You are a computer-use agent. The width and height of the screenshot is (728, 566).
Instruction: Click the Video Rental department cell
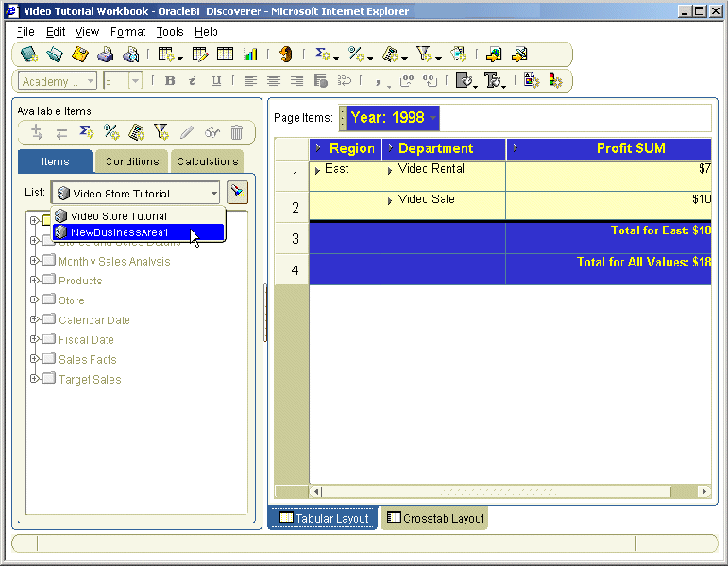click(x=444, y=176)
